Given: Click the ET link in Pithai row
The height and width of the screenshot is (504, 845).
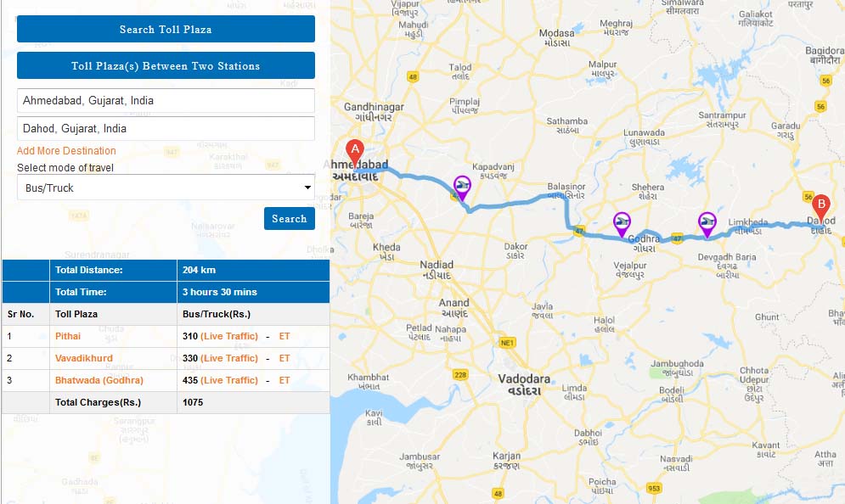Looking at the screenshot, I should tap(284, 337).
